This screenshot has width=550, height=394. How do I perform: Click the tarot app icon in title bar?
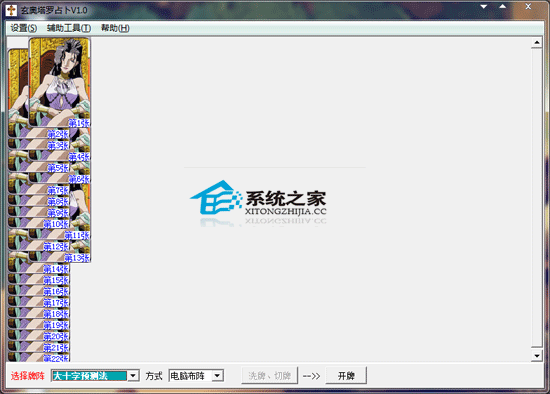[x=11, y=10]
